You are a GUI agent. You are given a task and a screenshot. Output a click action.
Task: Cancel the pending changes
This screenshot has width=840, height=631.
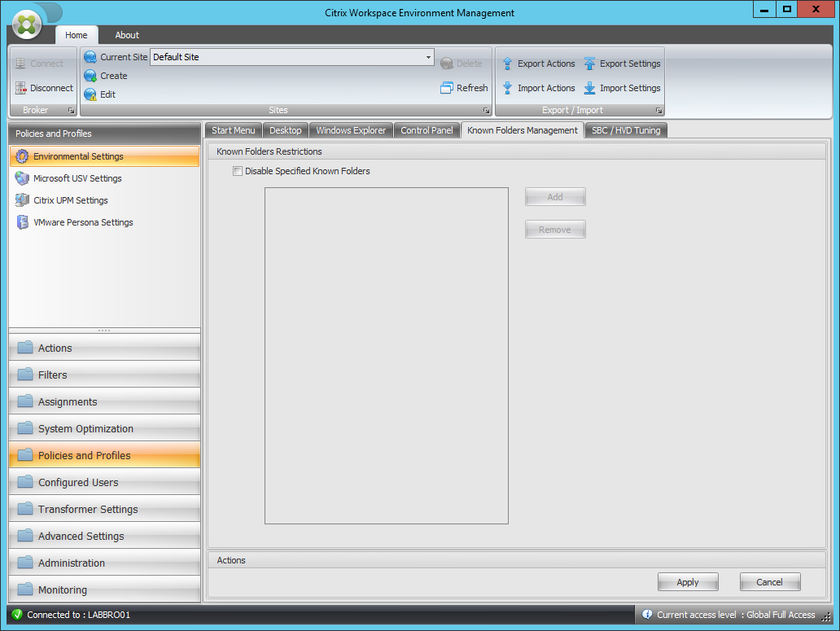[x=769, y=581]
